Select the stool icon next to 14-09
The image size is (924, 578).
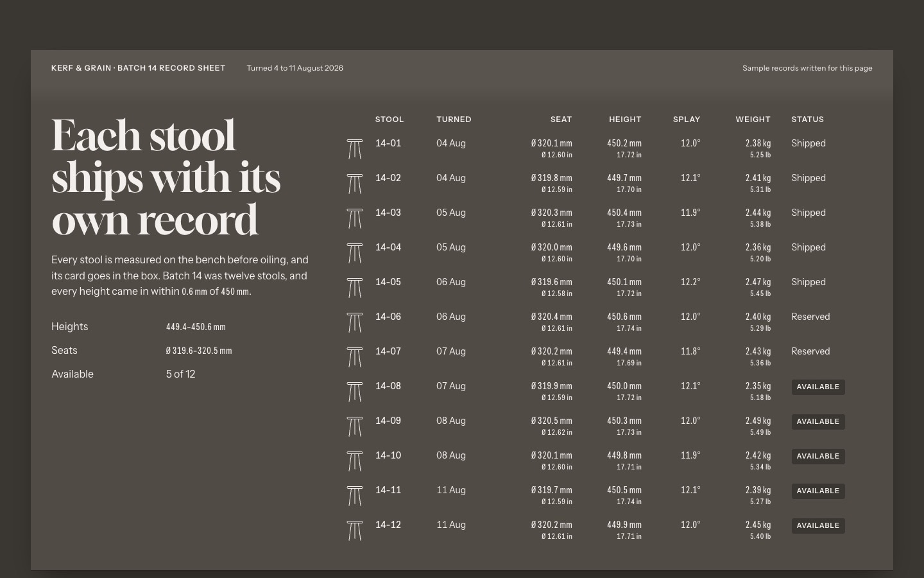[x=355, y=426]
